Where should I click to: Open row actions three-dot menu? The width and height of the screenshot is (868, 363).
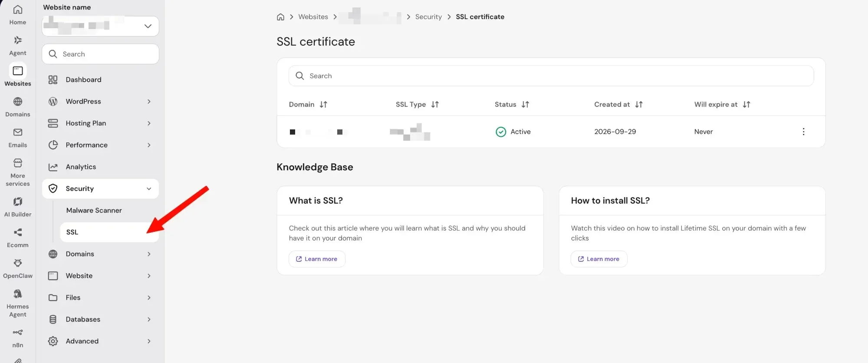(x=803, y=132)
